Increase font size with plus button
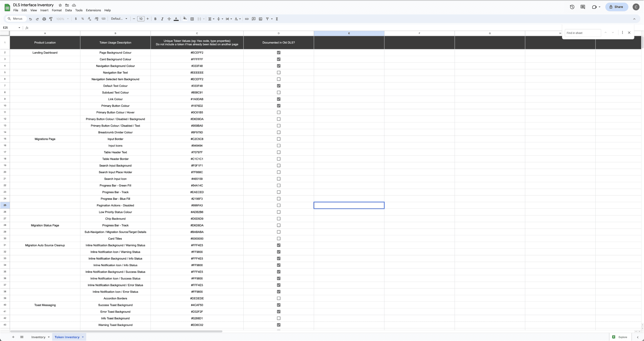644x341 pixels. 148,19
